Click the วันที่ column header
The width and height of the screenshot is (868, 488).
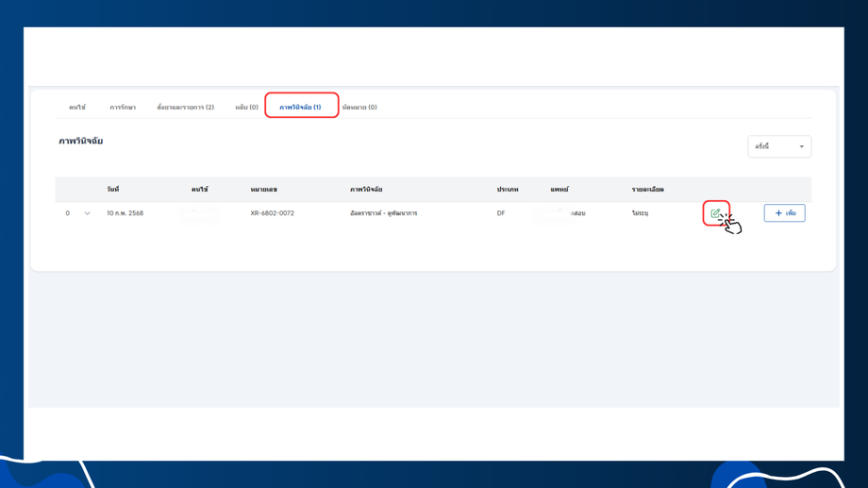point(113,190)
